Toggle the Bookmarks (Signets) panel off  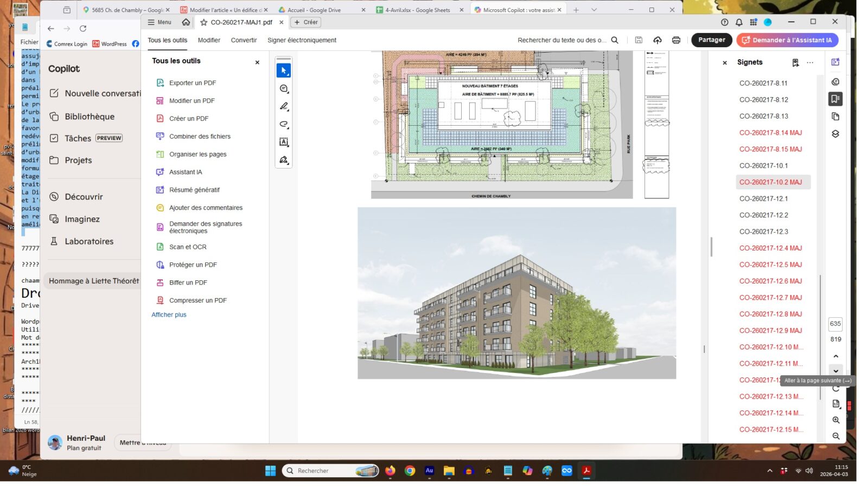click(x=836, y=99)
